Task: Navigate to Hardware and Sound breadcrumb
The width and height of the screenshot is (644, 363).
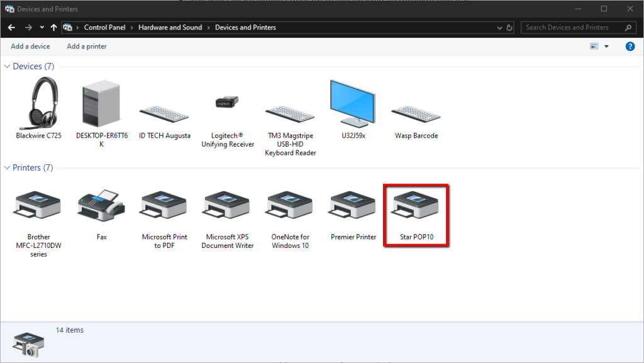Action: [x=170, y=28]
